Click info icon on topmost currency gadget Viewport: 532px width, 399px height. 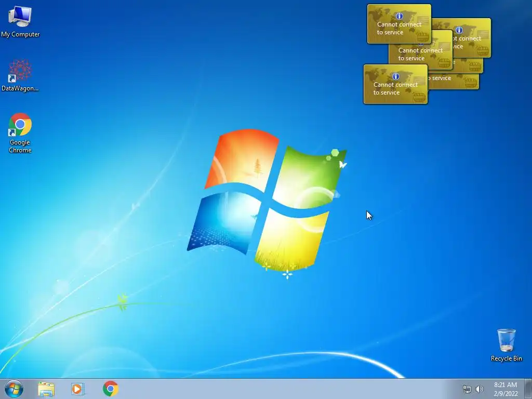[x=400, y=16]
